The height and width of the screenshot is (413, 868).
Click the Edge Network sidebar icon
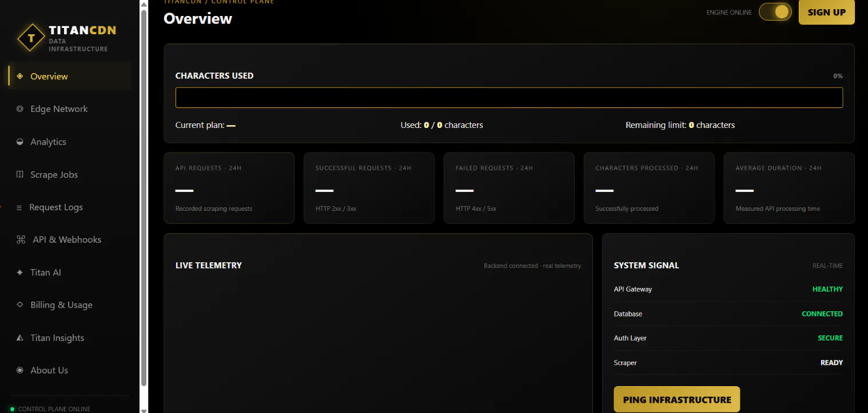pyautogui.click(x=20, y=109)
